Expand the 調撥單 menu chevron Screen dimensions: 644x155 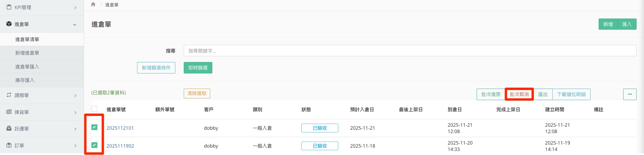click(x=75, y=95)
